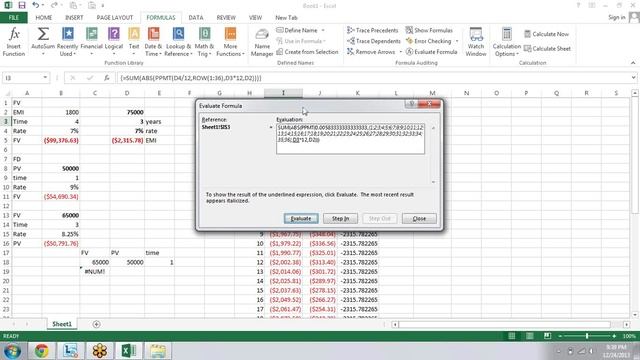This screenshot has height=360, width=640.
Task: Click Close in Evaluate Formula dialog
Action: pos(419,218)
